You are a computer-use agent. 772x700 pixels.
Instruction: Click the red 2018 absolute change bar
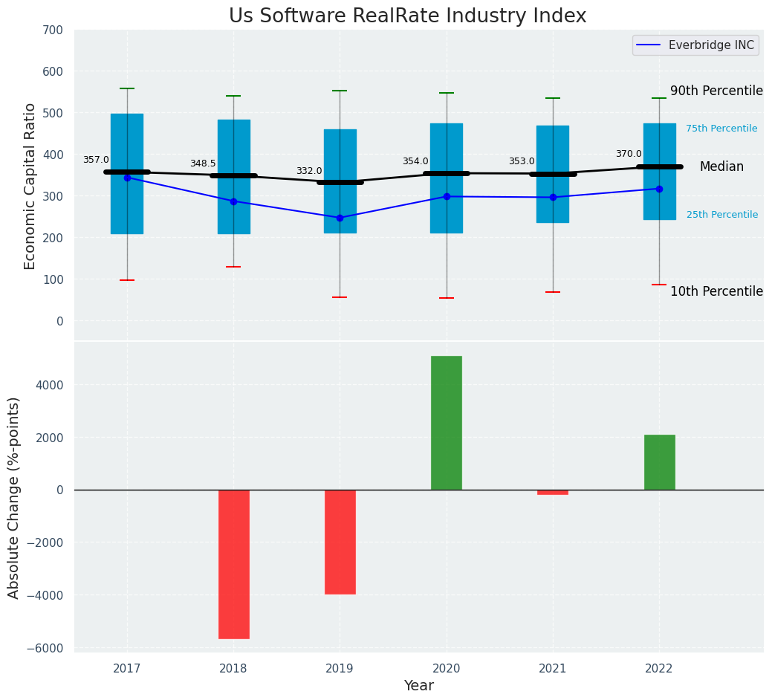[233, 563]
